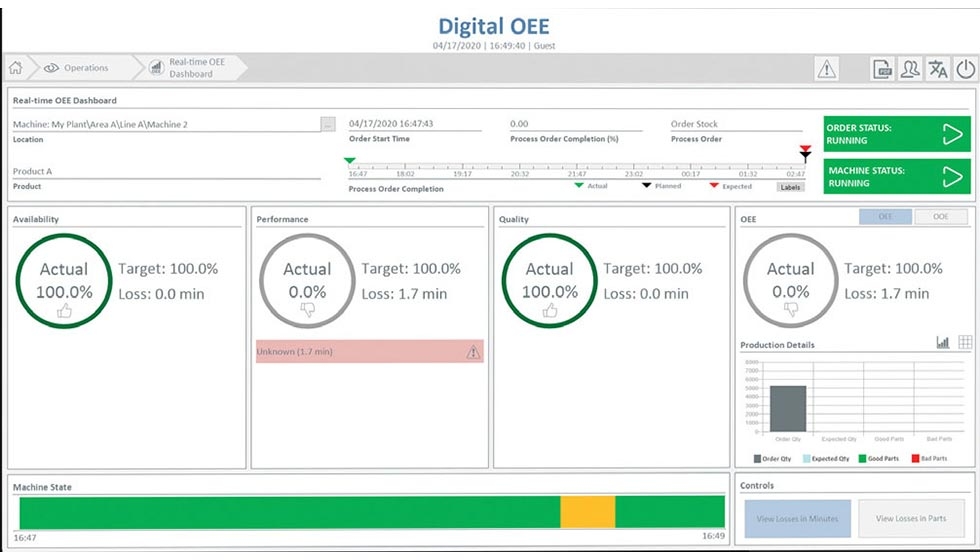
Task: Click warning icon on Unknown loss bar
Action: (x=473, y=352)
